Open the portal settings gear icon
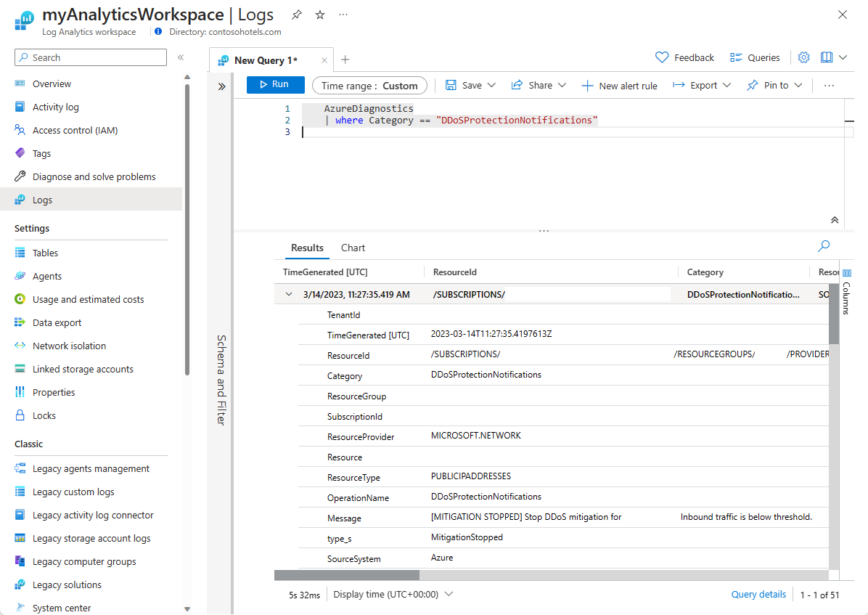868x615 pixels. coord(803,57)
